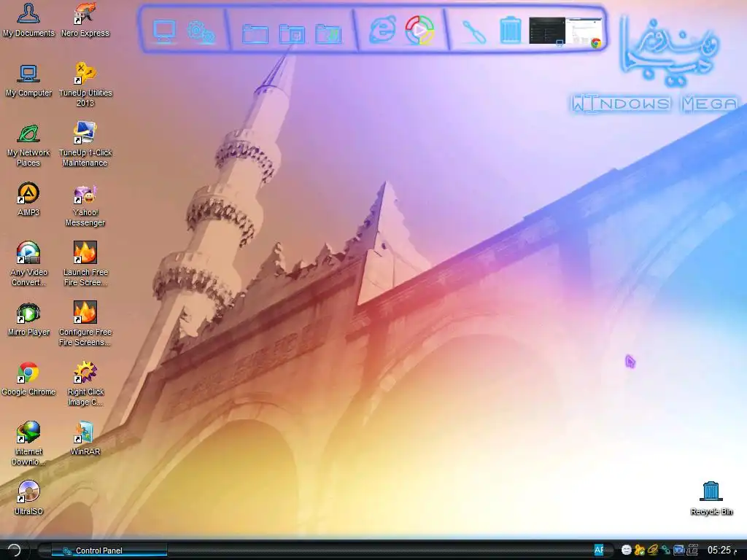Launch TuneUp 1-Click Maintenance shortcut
This screenshot has height=560, width=747.
pos(85,145)
